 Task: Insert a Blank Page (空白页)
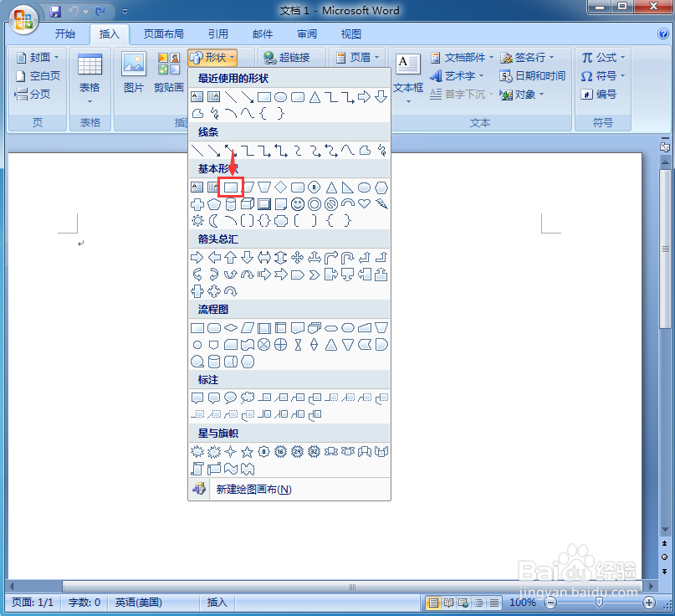click(x=38, y=76)
